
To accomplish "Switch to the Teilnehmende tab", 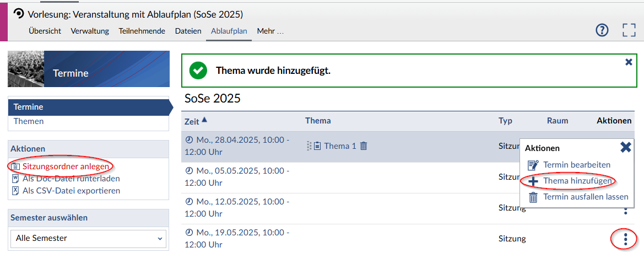I will click(142, 31).
